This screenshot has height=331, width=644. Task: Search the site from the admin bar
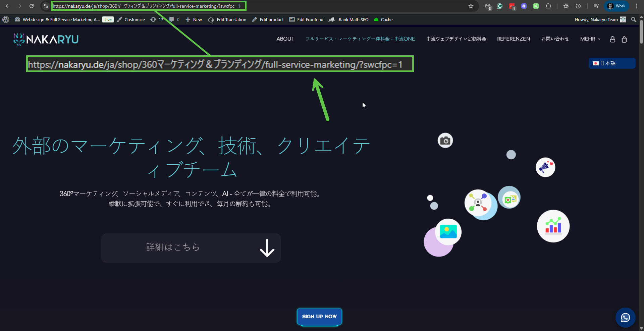pos(634,19)
